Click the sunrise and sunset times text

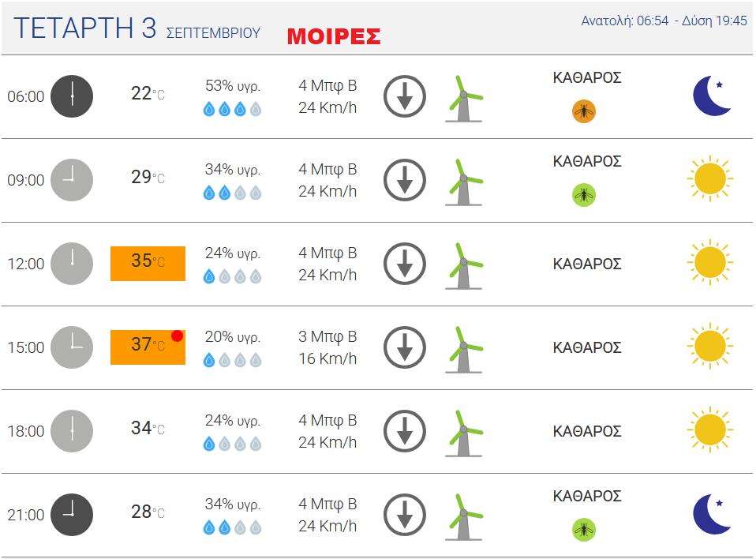(x=664, y=21)
